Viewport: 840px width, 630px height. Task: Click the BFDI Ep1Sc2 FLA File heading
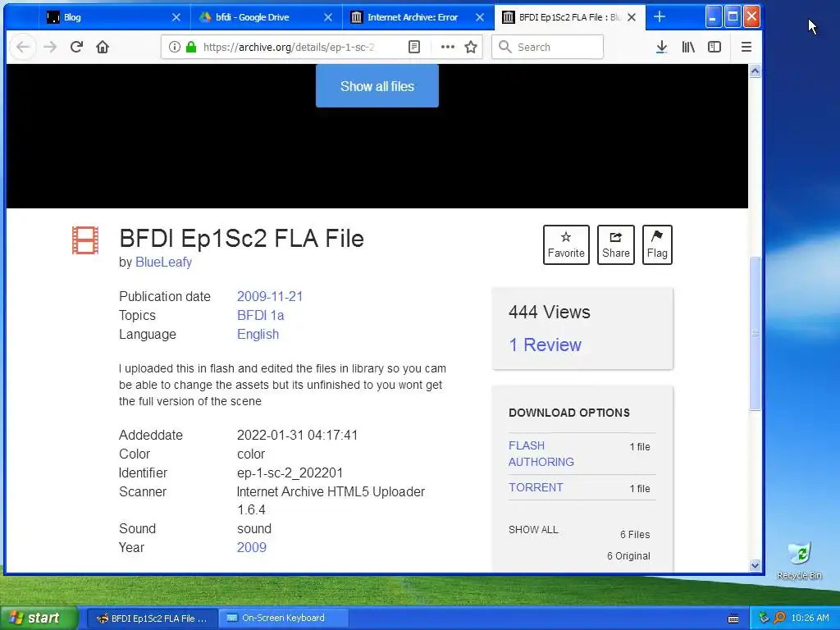(x=242, y=239)
